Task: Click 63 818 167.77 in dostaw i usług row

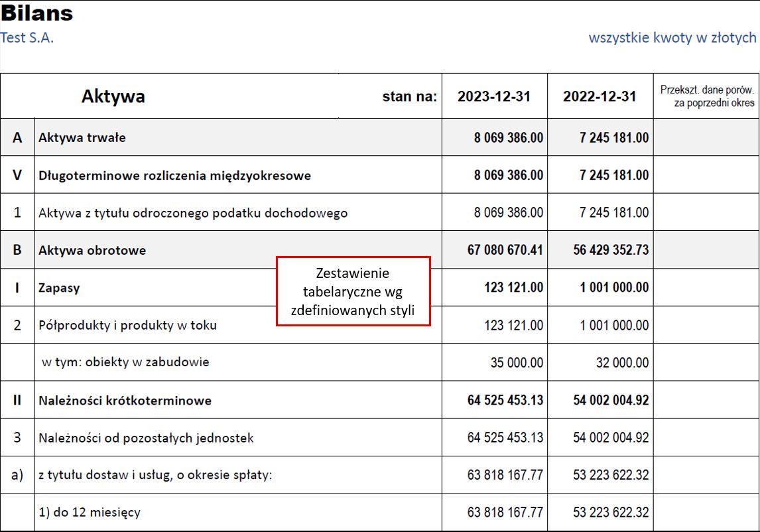Action: coord(505,475)
